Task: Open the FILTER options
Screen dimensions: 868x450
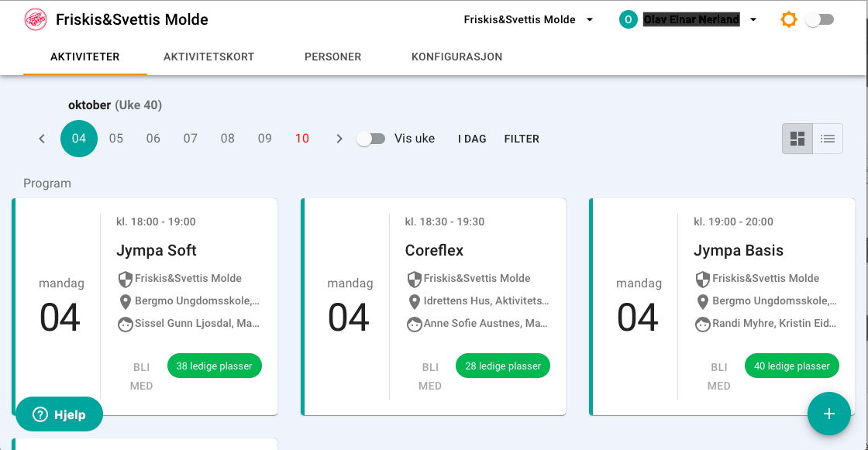Action: 522,139
